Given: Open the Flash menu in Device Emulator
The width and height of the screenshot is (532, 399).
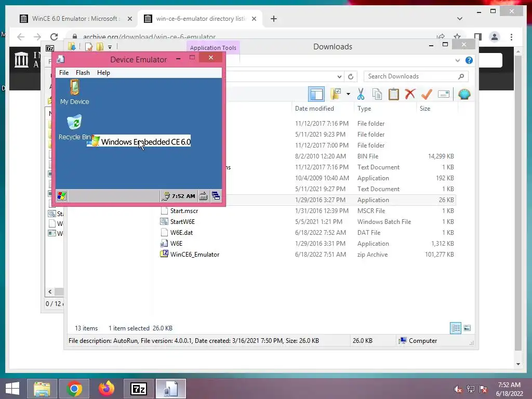Looking at the screenshot, I should coord(83,73).
